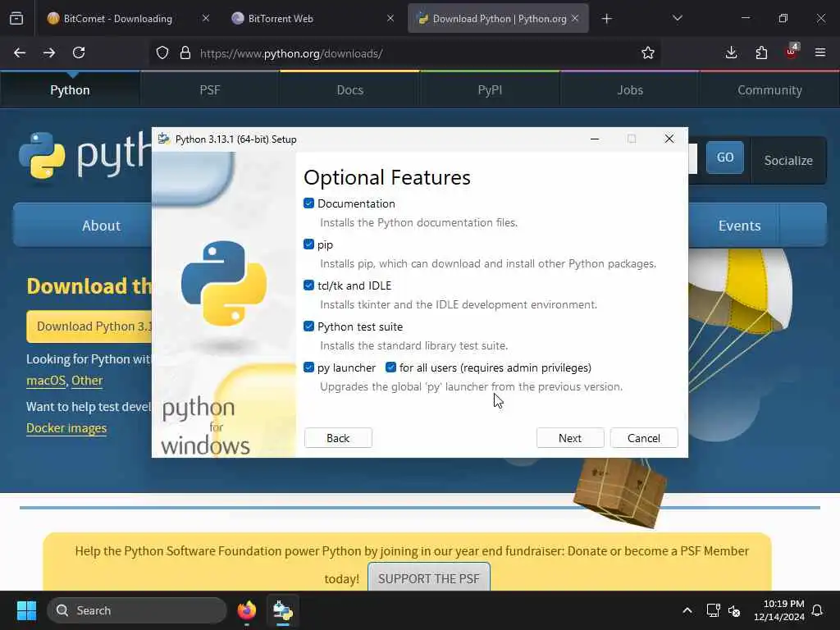840x630 pixels.
Task: Cancel the Python setup
Action: tap(644, 438)
